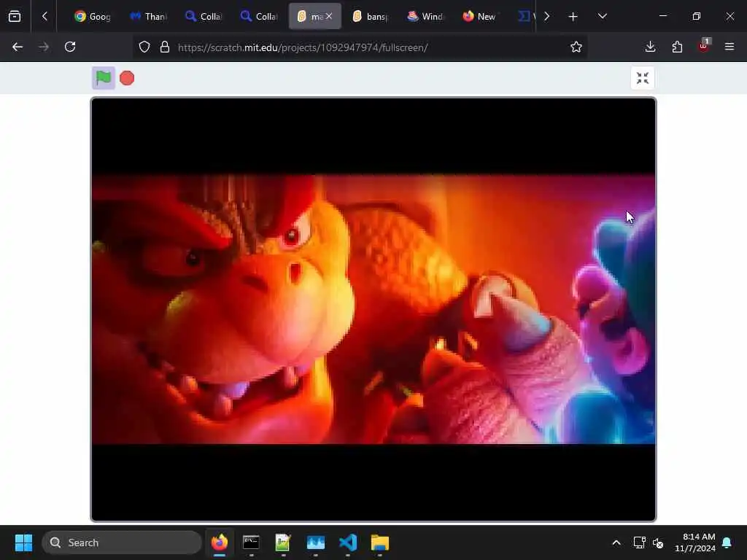Minimize the Firefox window
The width and height of the screenshot is (747, 560).
[663, 17]
